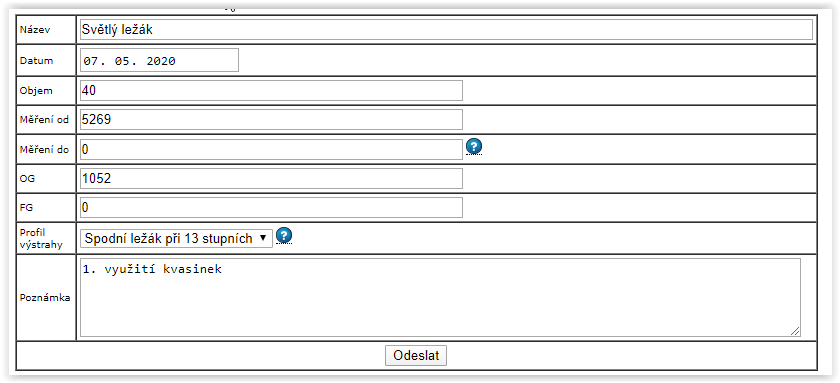Open the help icon beside Profil výstrahy dropdown

pyautogui.click(x=284, y=235)
